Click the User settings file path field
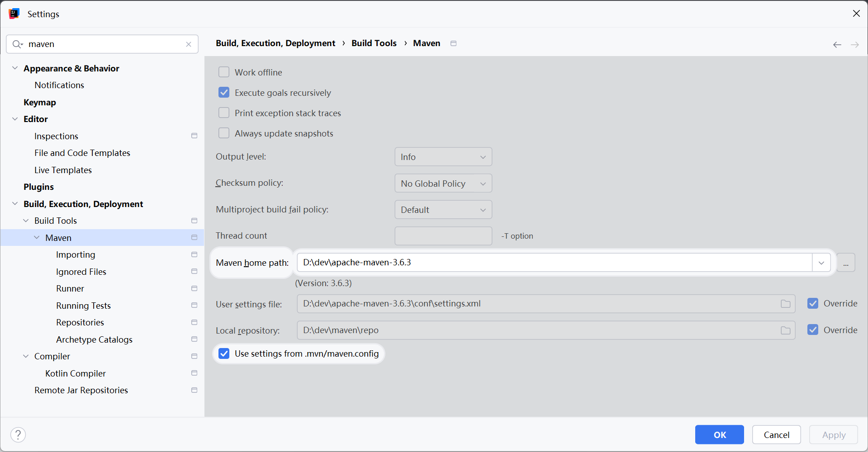 546,304
